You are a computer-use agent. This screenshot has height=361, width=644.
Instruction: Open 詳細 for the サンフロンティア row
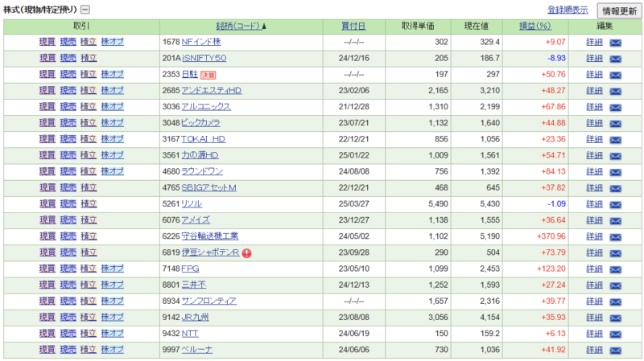pos(594,302)
